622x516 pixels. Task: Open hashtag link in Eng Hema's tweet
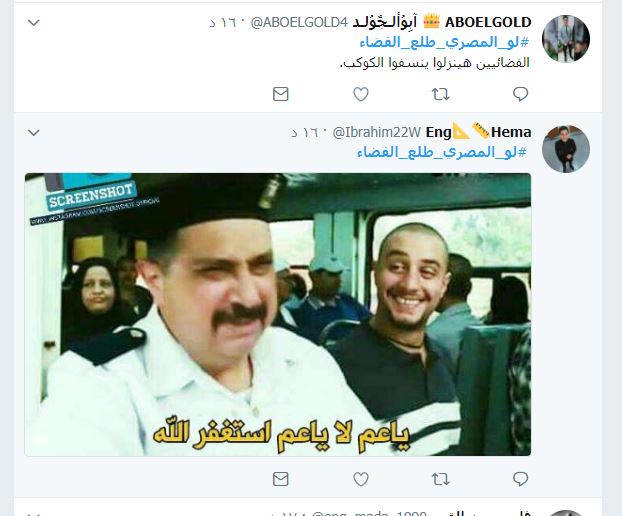[x=442, y=152]
